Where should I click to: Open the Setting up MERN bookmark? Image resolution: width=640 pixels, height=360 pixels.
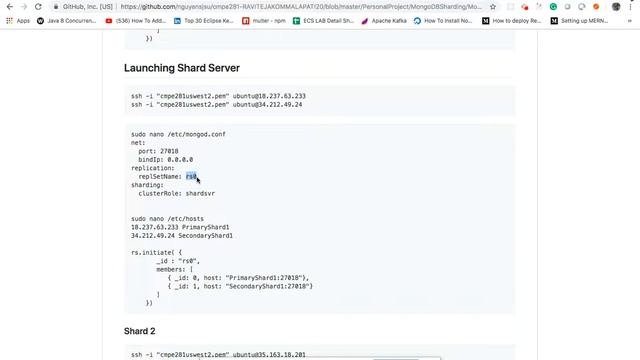pyautogui.click(x=579, y=21)
